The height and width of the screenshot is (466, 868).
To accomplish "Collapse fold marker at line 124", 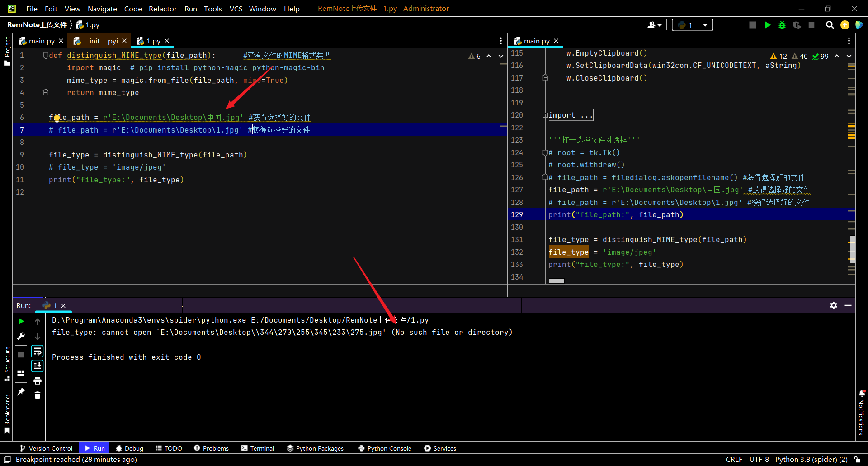I will pos(545,153).
